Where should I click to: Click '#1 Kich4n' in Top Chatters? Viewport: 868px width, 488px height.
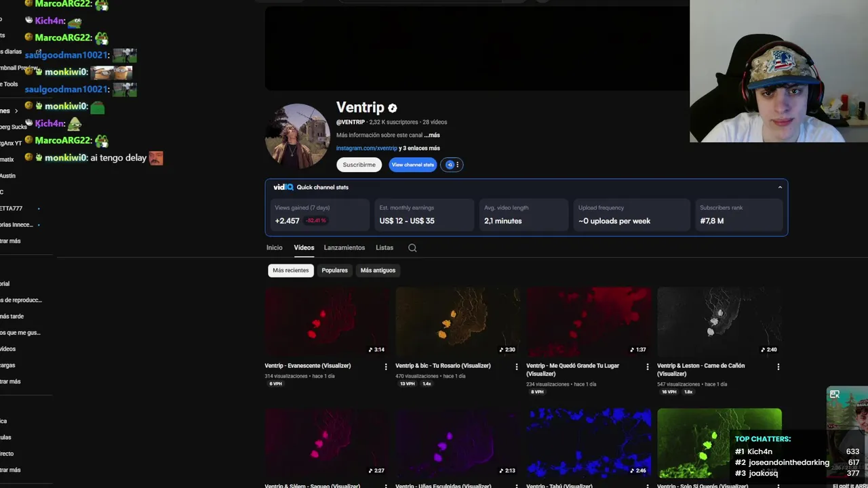tap(753, 451)
